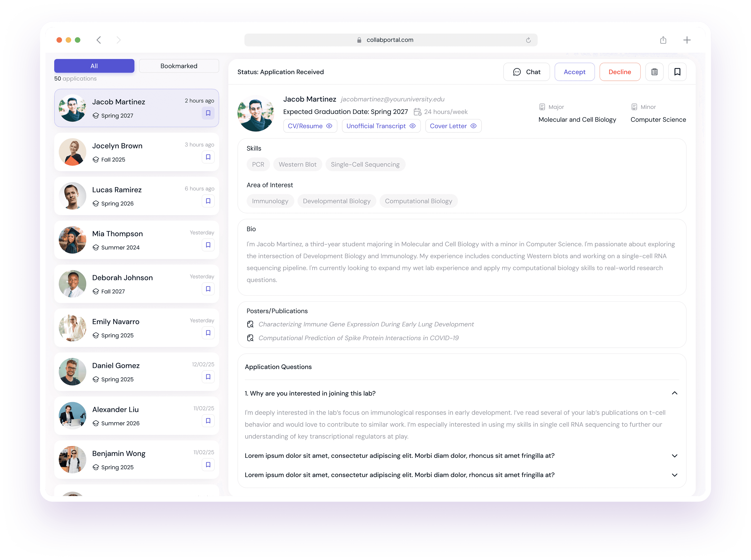Collapse the first application question answer
This screenshot has height=560, width=751.
click(x=674, y=393)
